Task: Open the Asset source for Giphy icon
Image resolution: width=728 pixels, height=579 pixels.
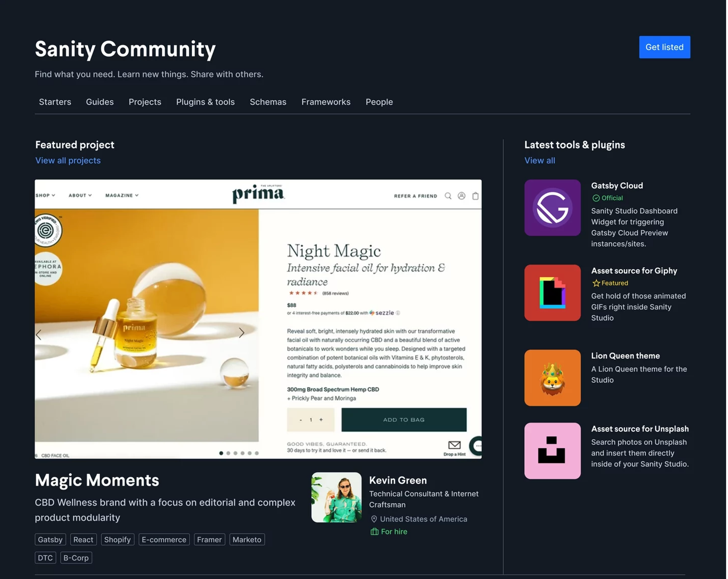Action: tap(552, 293)
